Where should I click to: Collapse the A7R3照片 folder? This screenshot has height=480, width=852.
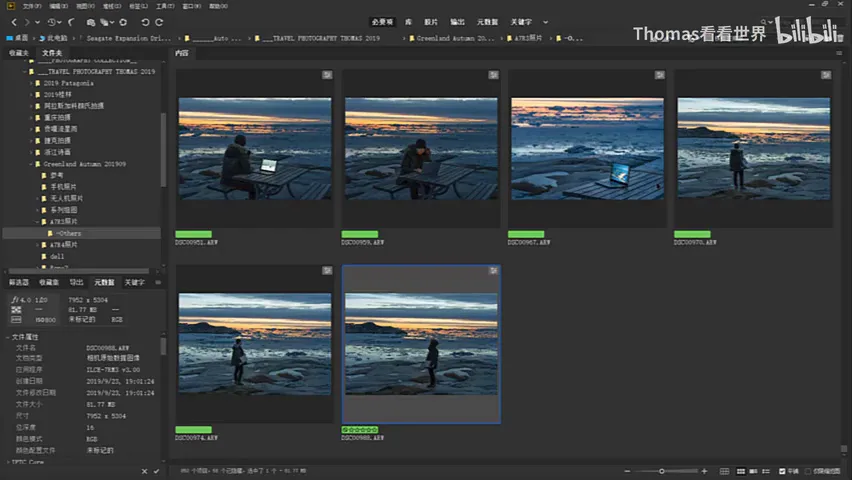tap(37, 222)
